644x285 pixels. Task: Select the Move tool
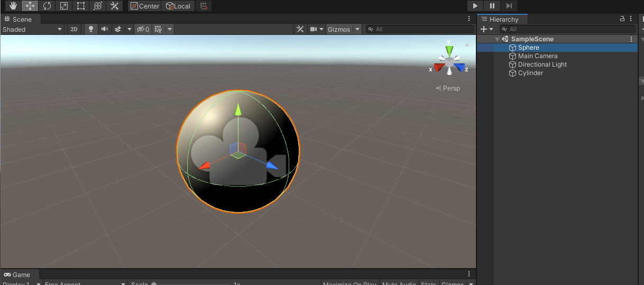[30, 6]
